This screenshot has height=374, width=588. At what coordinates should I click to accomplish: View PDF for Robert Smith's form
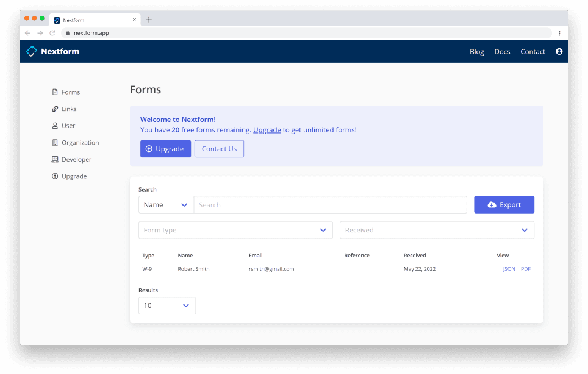point(525,269)
